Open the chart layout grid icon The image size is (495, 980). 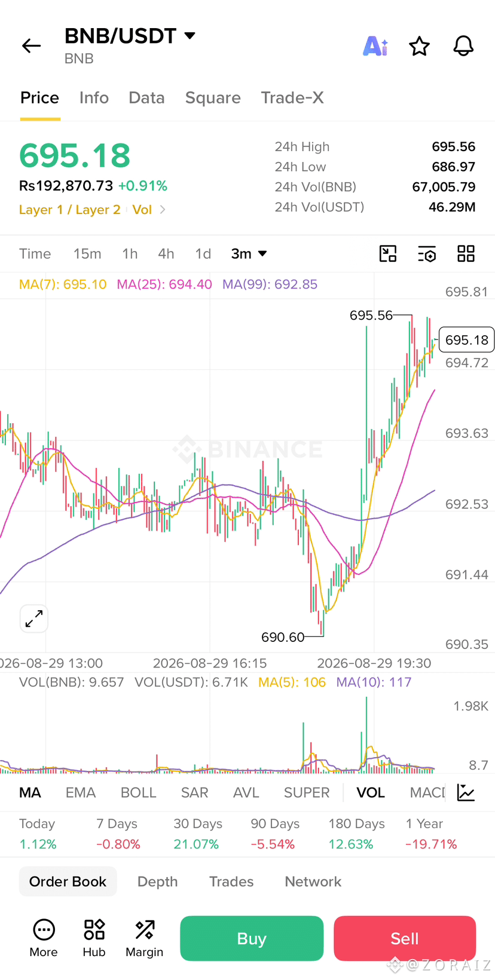(x=466, y=254)
